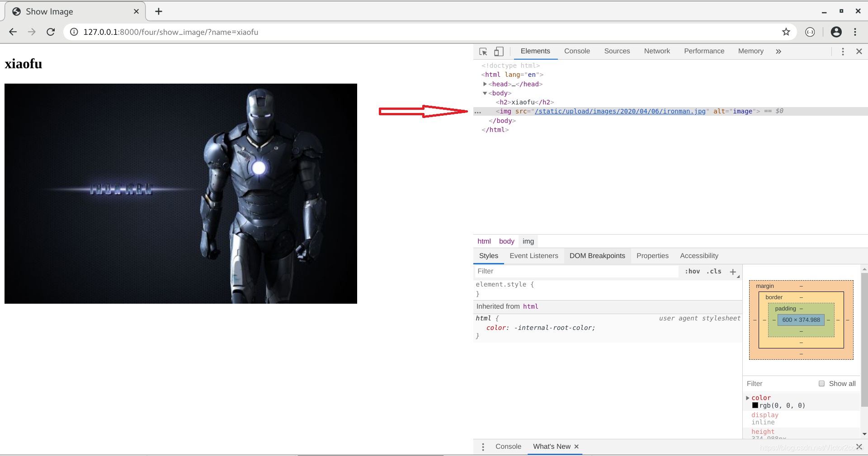Close the bottom drawer
The image size is (868, 456).
coord(859,447)
